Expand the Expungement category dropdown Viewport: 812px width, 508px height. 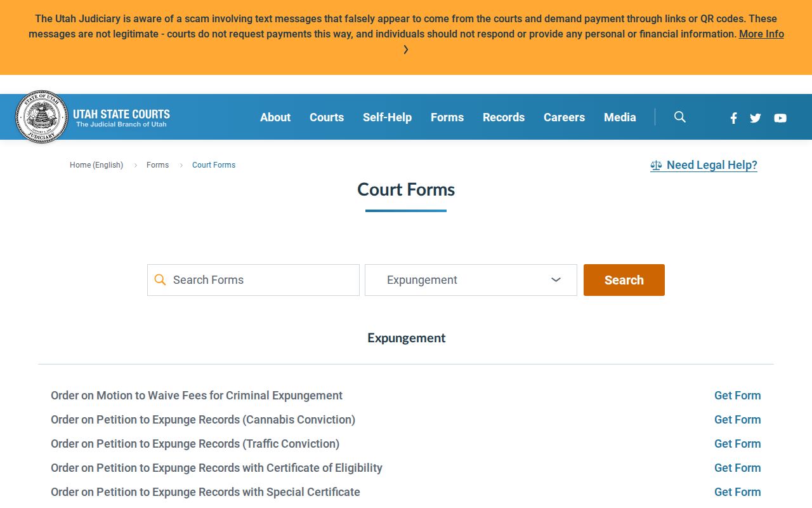pyautogui.click(x=471, y=280)
